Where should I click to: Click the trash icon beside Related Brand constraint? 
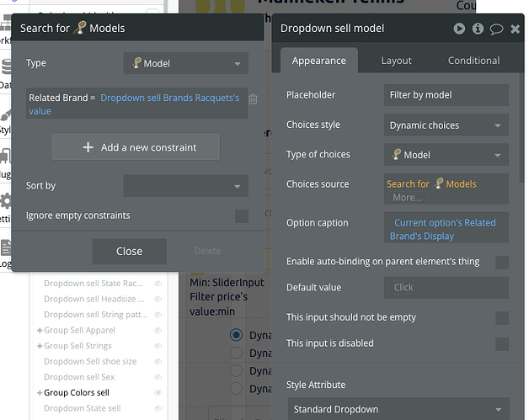253,98
